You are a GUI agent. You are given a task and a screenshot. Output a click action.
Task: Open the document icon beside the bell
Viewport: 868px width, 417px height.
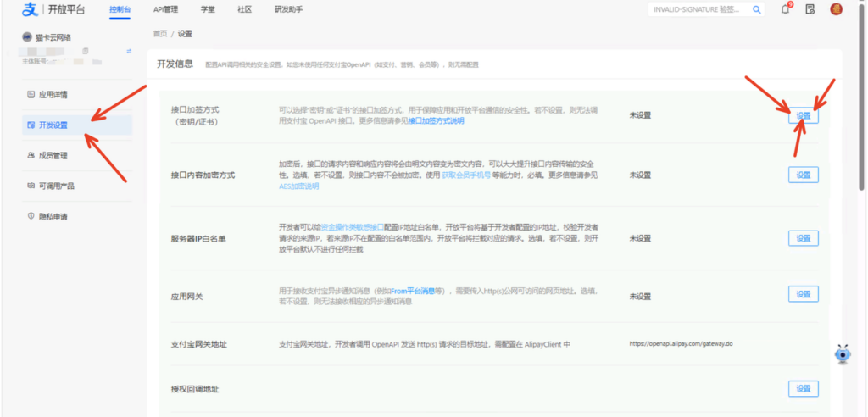(810, 9)
